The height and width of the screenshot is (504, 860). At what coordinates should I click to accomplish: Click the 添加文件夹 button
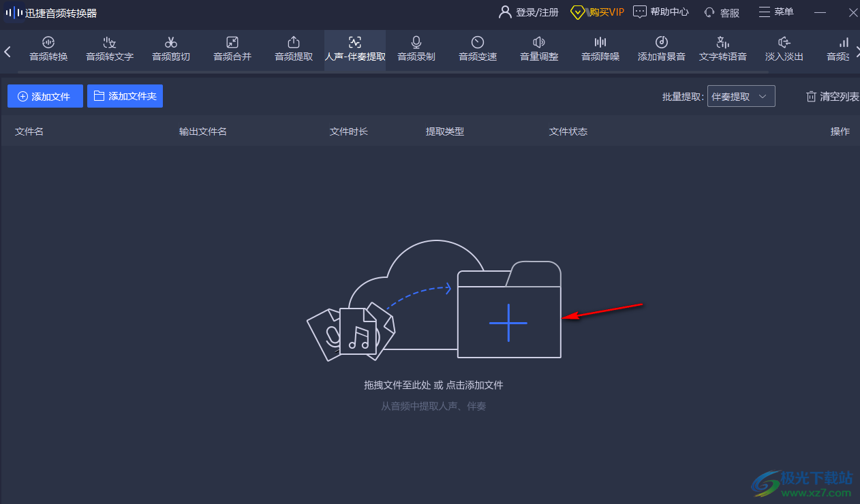pos(125,97)
